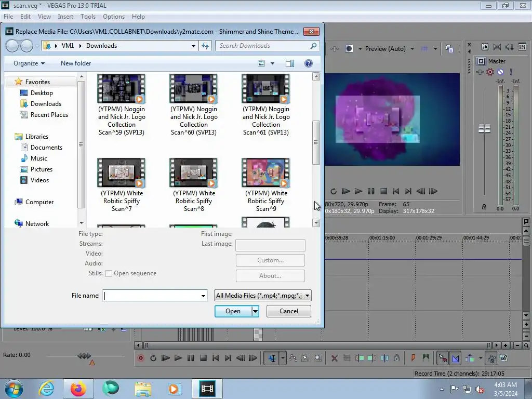The image size is (532, 399).
Task: Expand the Auto Ripple mode dropdown arrow
Action: click(481, 358)
